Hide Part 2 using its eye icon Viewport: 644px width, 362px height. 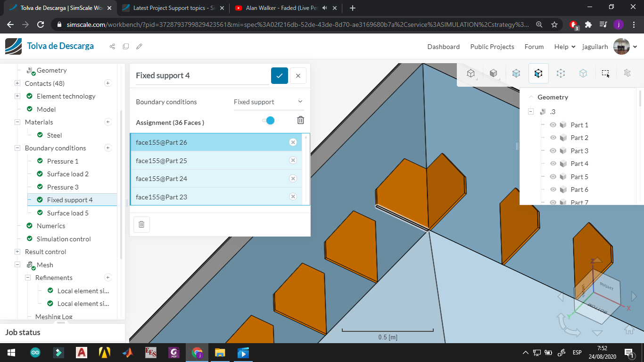click(553, 138)
